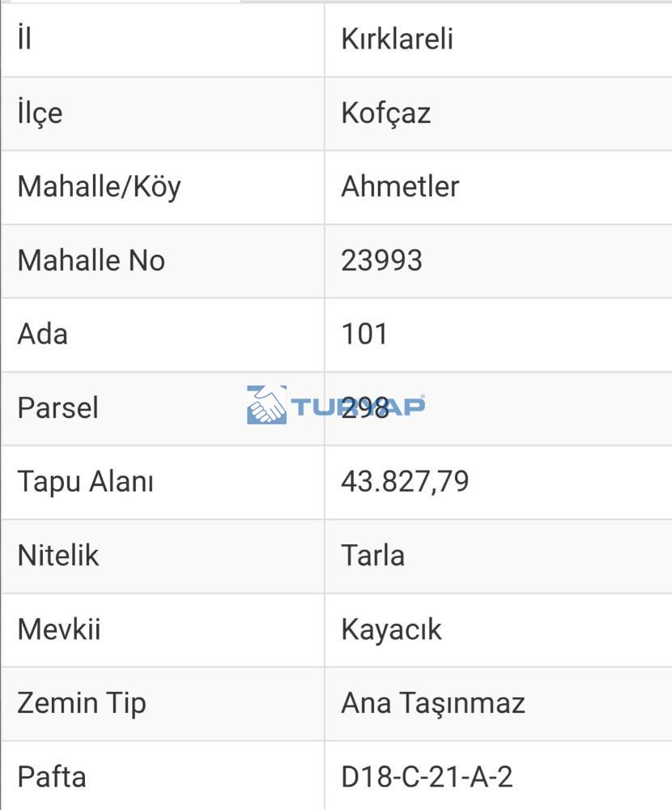Select the "Tarla" property type value

[372, 555]
